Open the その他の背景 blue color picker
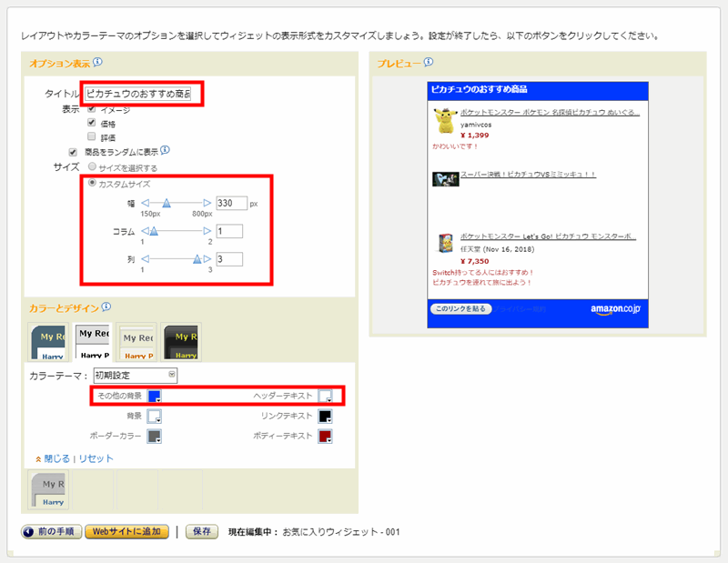The image size is (728, 563). point(154,396)
